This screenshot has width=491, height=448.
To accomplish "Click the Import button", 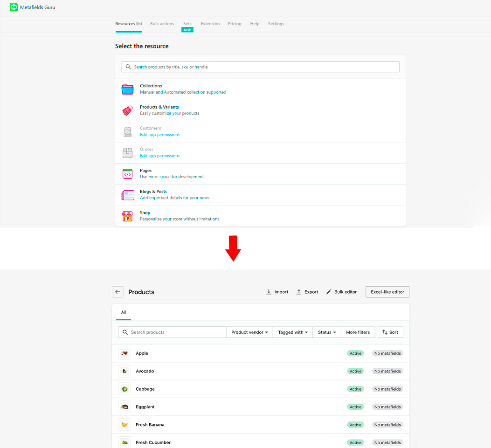I will tap(277, 292).
